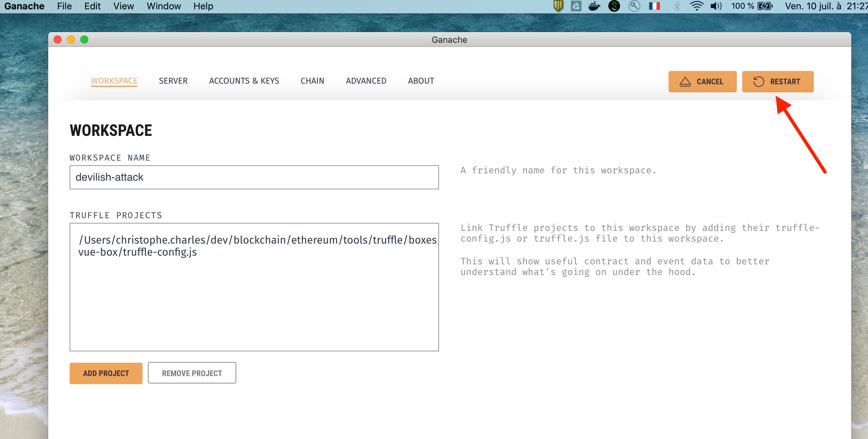Image resolution: width=868 pixels, height=439 pixels.
Task: Switch to the ADVANCED tab
Action: coord(366,81)
